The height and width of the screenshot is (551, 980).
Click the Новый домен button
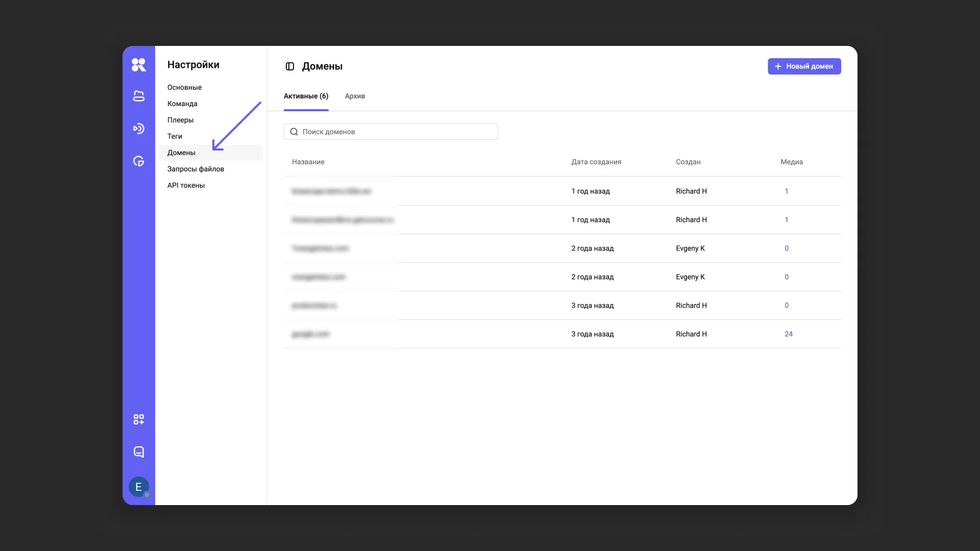click(804, 66)
